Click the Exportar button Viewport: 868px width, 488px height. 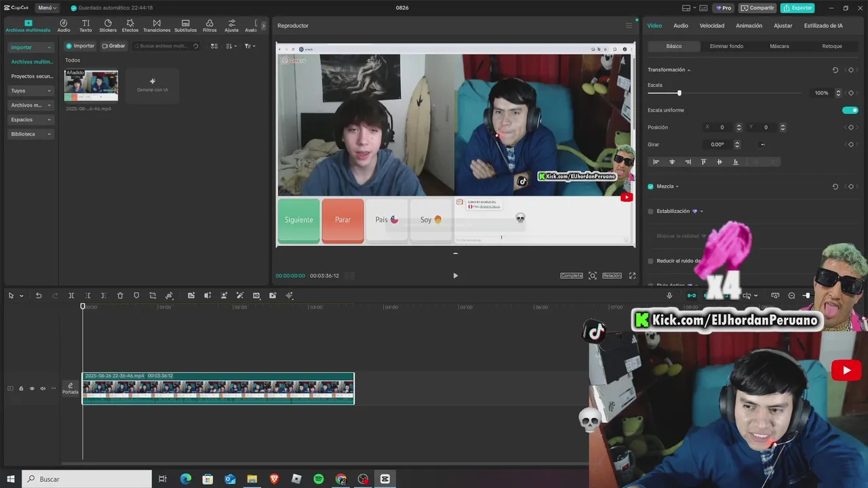pyautogui.click(x=797, y=7)
